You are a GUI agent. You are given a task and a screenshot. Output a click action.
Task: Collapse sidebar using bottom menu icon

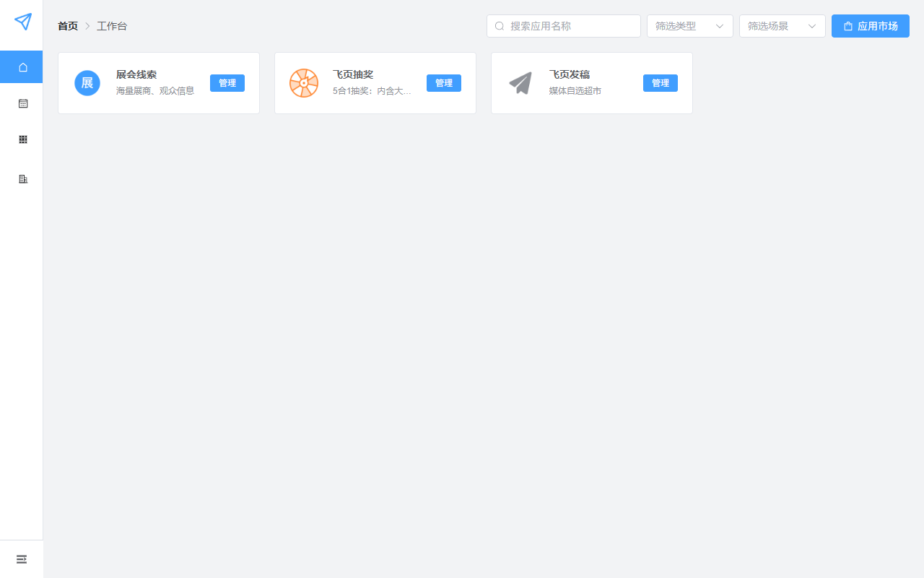pyautogui.click(x=22, y=559)
